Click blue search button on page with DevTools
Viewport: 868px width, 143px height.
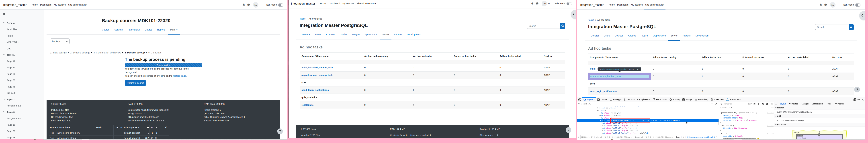click(851, 27)
